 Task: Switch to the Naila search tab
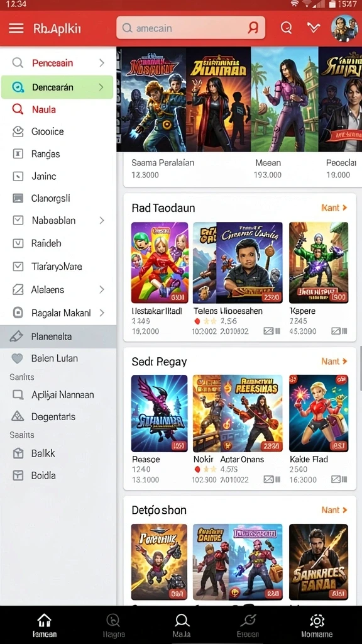[x=182, y=626]
